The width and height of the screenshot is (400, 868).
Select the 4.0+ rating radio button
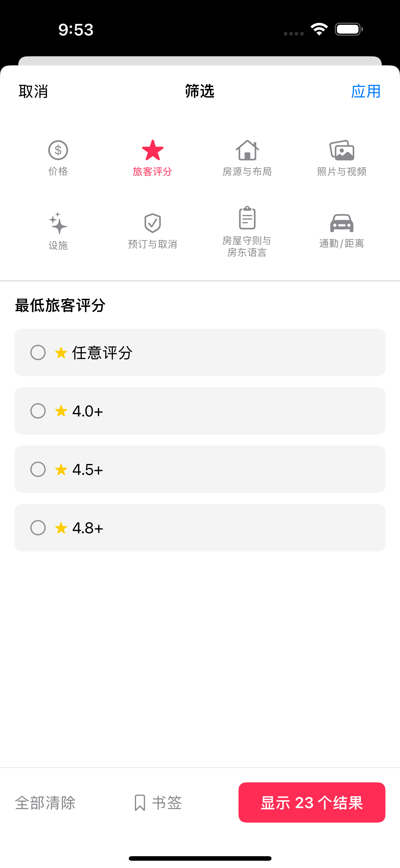point(38,411)
